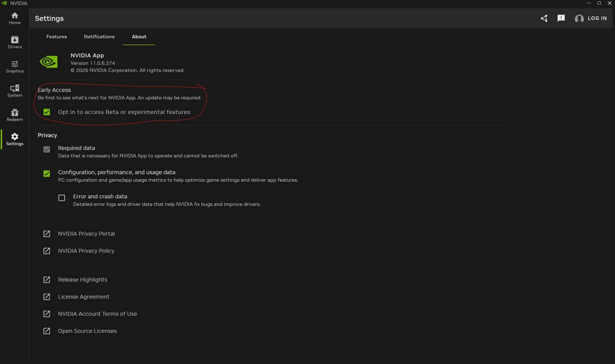Click external-link icon beside Open Source Licenses
Image resolution: width=615 pixels, height=364 pixels.
tap(47, 331)
